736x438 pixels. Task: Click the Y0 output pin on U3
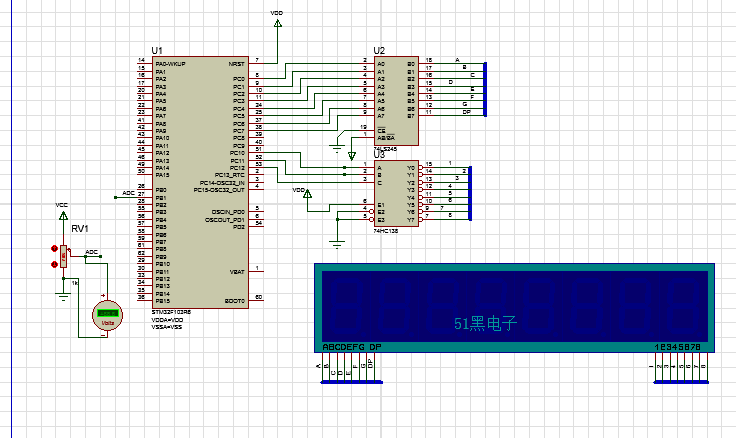click(x=426, y=168)
